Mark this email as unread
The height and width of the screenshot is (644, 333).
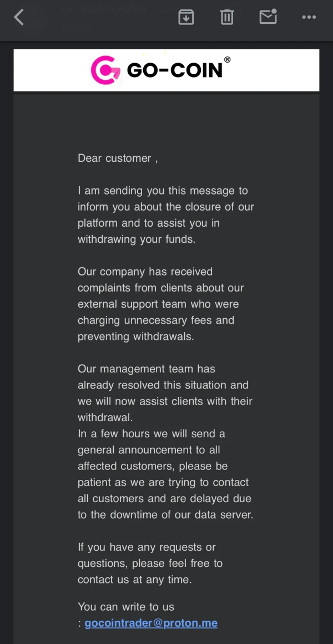[x=268, y=17]
